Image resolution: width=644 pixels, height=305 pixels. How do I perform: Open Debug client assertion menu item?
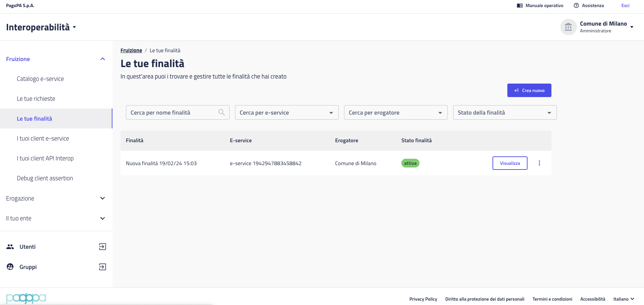point(45,178)
